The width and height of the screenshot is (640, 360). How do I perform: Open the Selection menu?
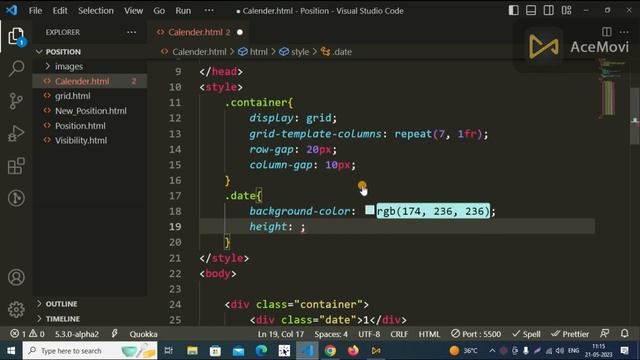pyautogui.click(x=96, y=11)
